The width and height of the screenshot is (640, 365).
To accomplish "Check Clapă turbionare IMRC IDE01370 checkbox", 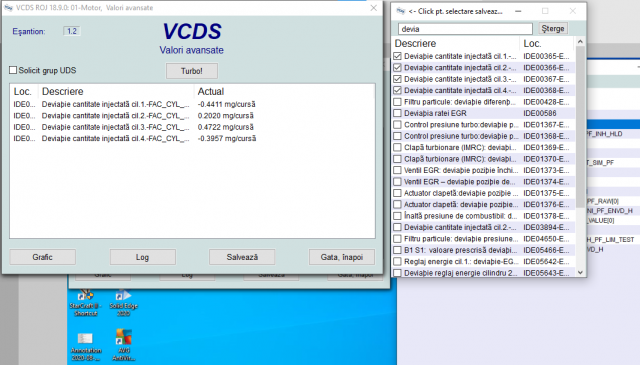I will (397, 159).
